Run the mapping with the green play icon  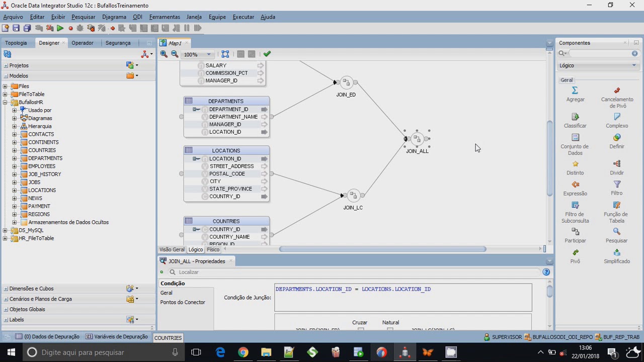coord(60,28)
